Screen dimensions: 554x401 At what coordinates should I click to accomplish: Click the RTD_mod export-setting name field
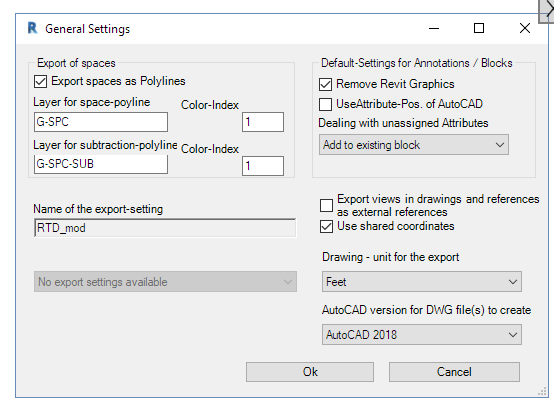165,228
